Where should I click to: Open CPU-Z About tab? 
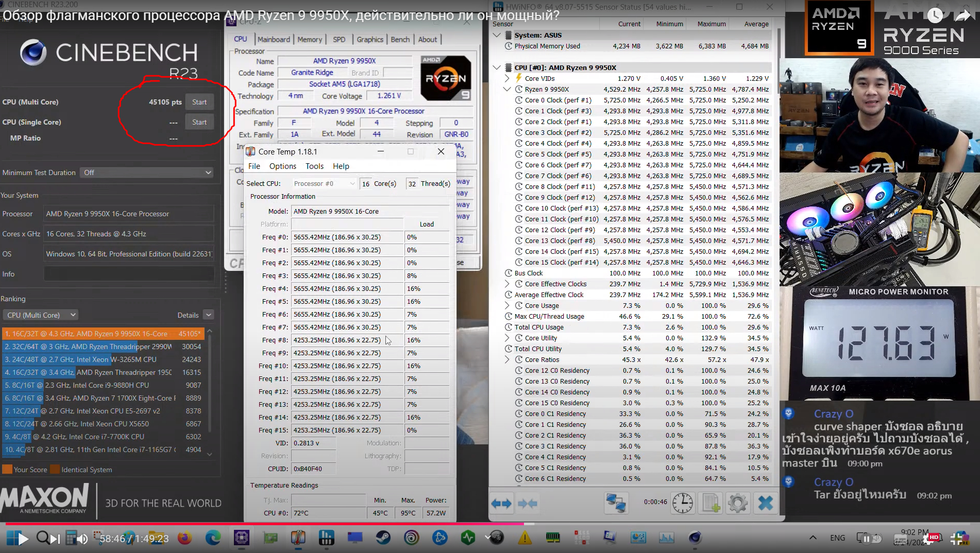pyautogui.click(x=428, y=39)
